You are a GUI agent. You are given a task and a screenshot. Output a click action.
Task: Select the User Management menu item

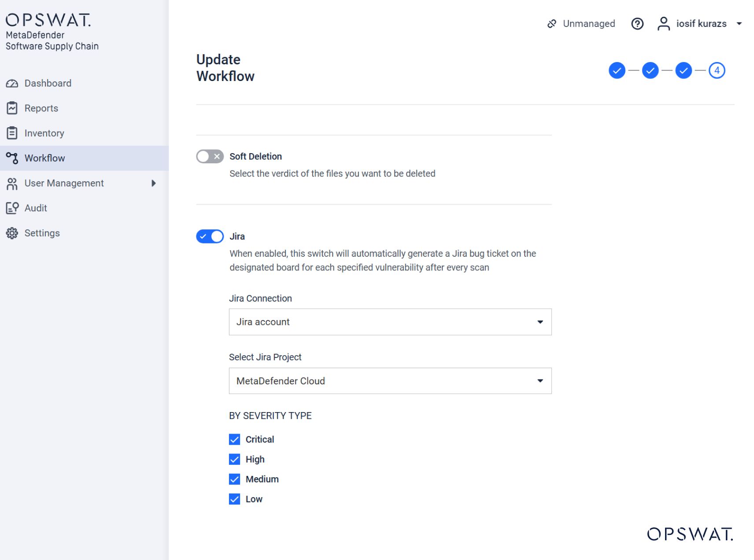click(64, 183)
